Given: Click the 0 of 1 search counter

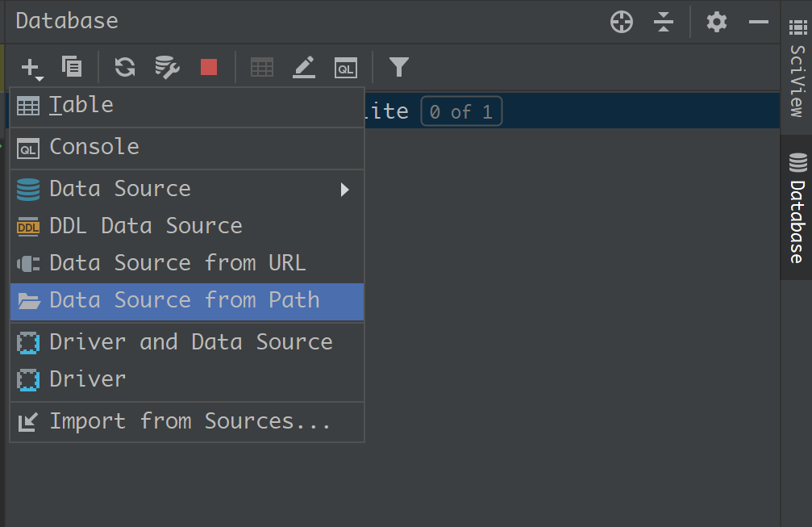Looking at the screenshot, I should pyautogui.click(x=460, y=111).
